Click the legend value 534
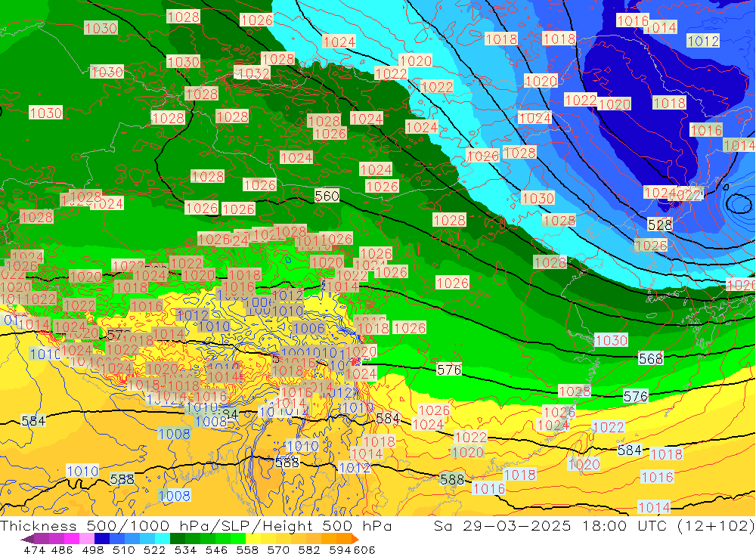The image size is (756, 554). [x=186, y=549]
